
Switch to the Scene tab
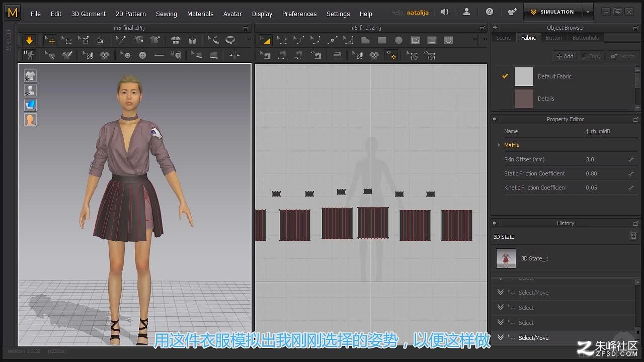click(x=503, y=38)
